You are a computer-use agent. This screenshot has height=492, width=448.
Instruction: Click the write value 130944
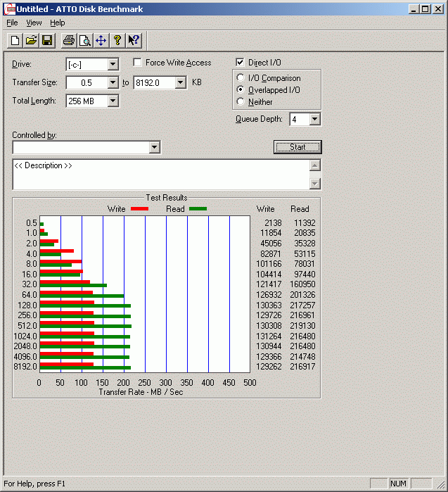click(x=269, y=346)
